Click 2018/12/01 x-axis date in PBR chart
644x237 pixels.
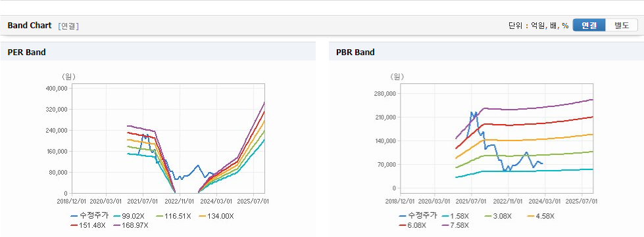[x=399, y=202]
